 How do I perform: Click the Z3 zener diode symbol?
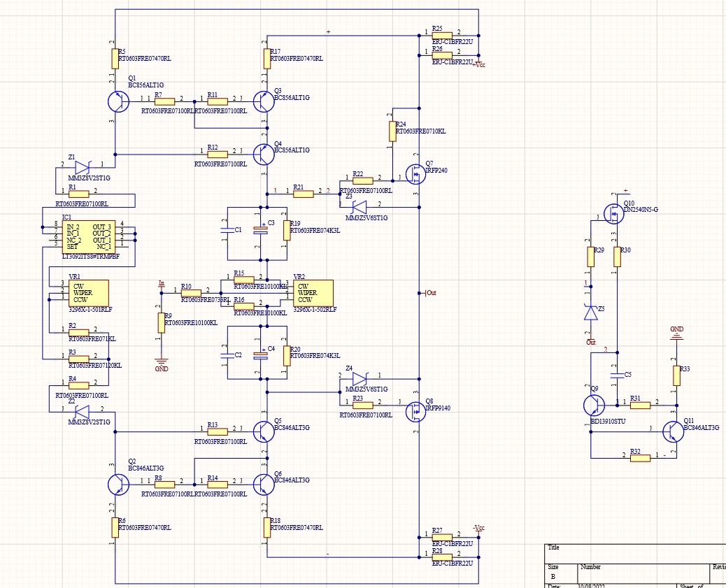360,207
